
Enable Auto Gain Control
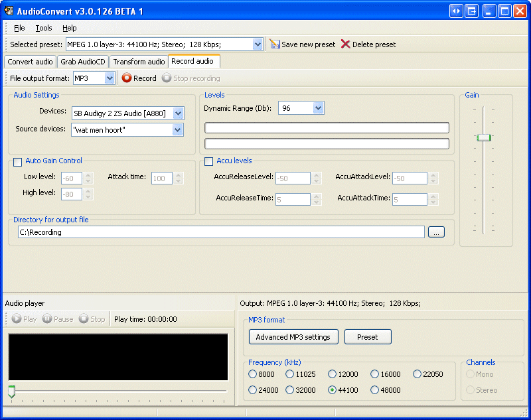pyautogui.click(x=18, y=162)
